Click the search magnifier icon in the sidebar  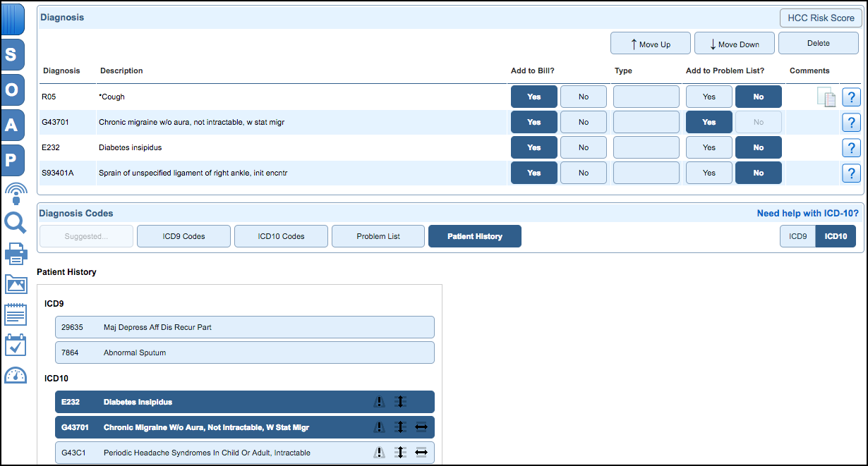pyautogui.click(x=15, y=223)
